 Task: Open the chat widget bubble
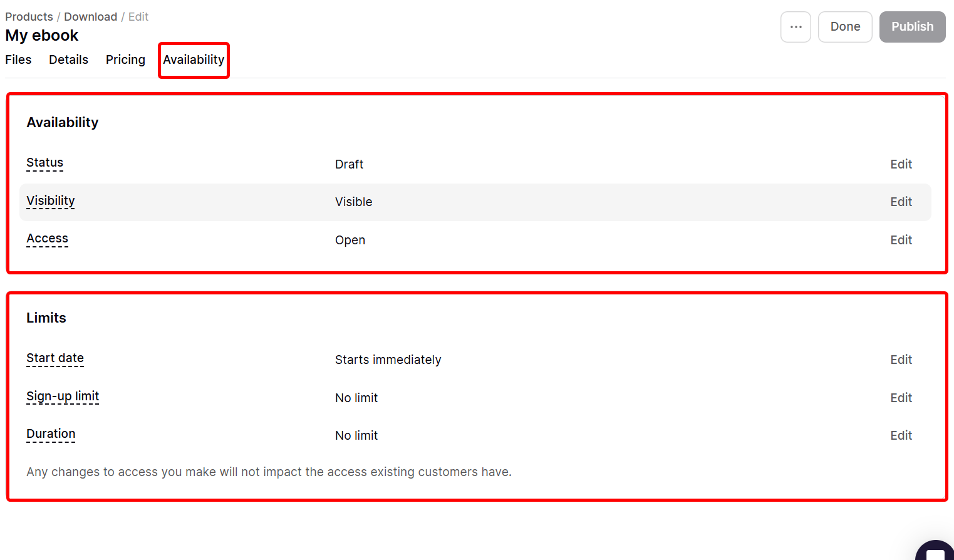tap(935, 551)
